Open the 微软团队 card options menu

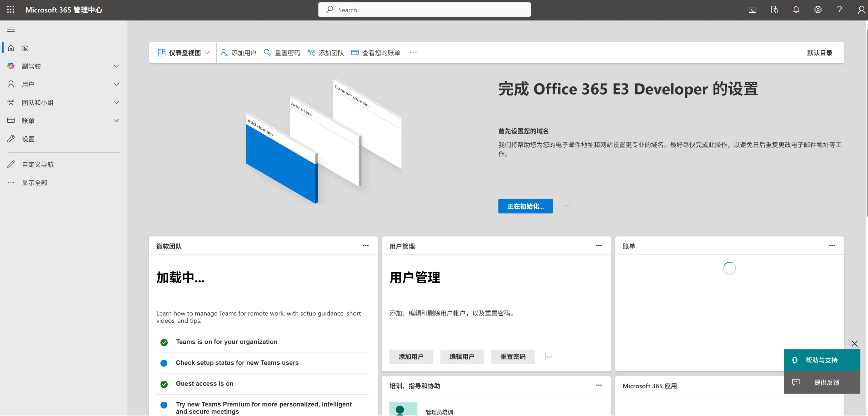tap(366, 246)
